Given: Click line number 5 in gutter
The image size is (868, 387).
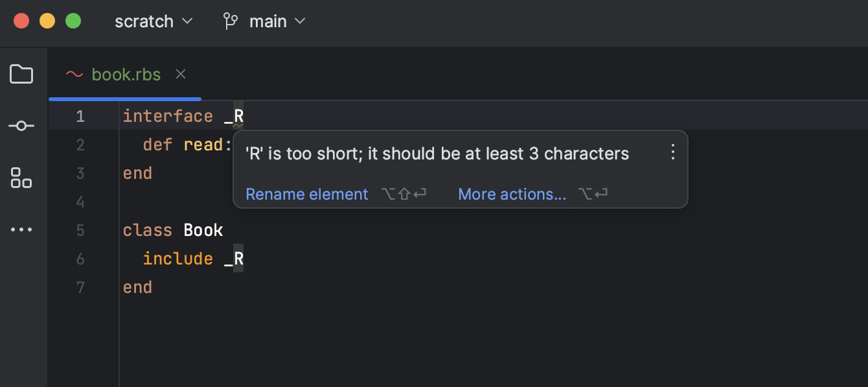Looking at the screenshot, I should pyautogui.click(x=80, y=230).
